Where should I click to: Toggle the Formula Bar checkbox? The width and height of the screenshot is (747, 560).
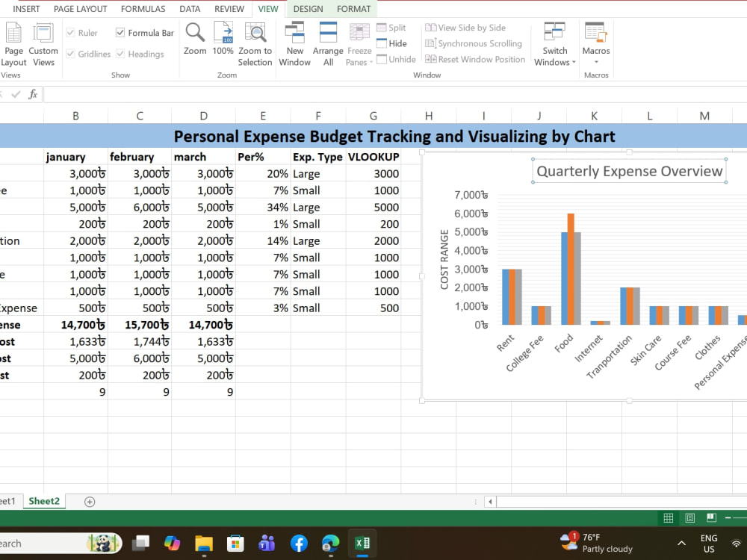coord(120,32)
